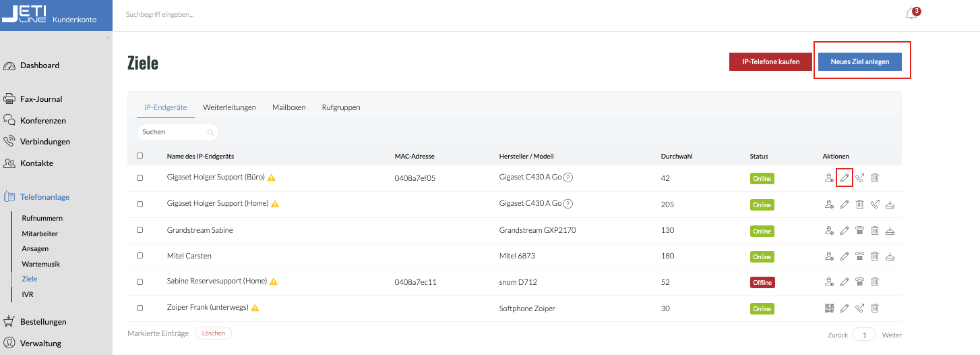Switch to the Weiterleitungen tab
Viewport: 980px width, 355px height.
229,107
